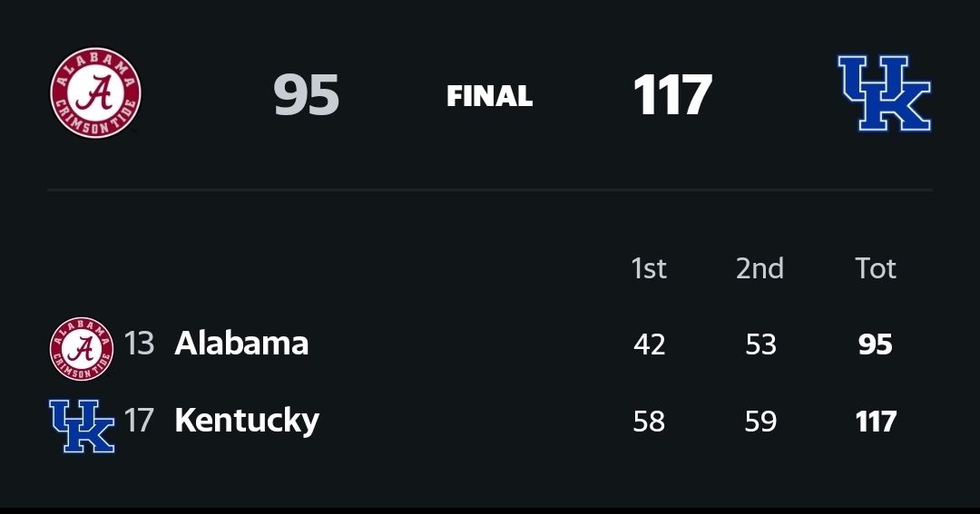Click the Tot column header
This screenshot has height=514, width=980.
pos(876,268)
